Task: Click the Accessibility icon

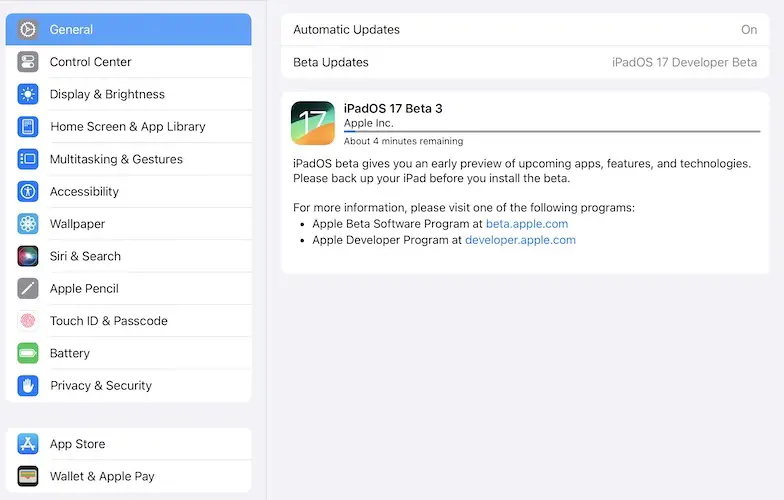Action: [x=28, y=192]
